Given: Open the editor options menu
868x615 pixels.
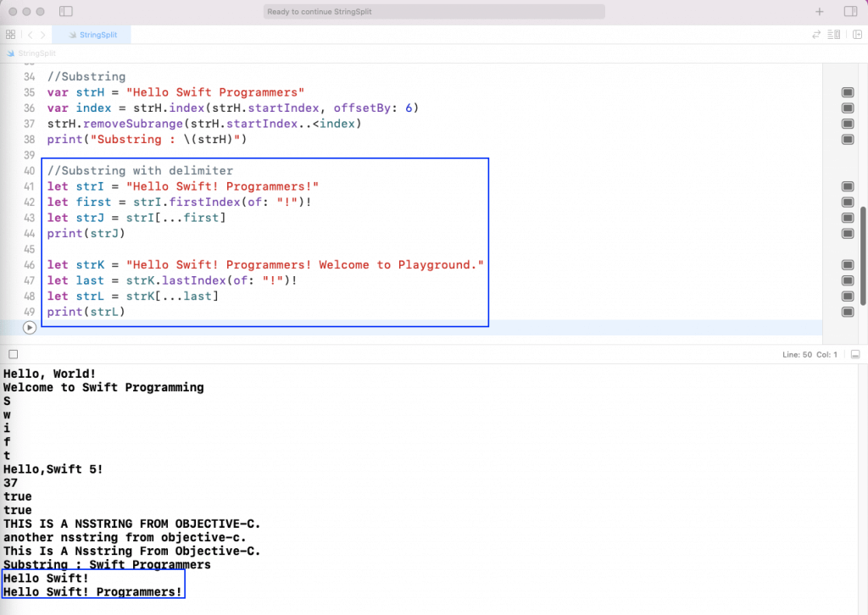Looking at the screenshot, I should [834, 35].
